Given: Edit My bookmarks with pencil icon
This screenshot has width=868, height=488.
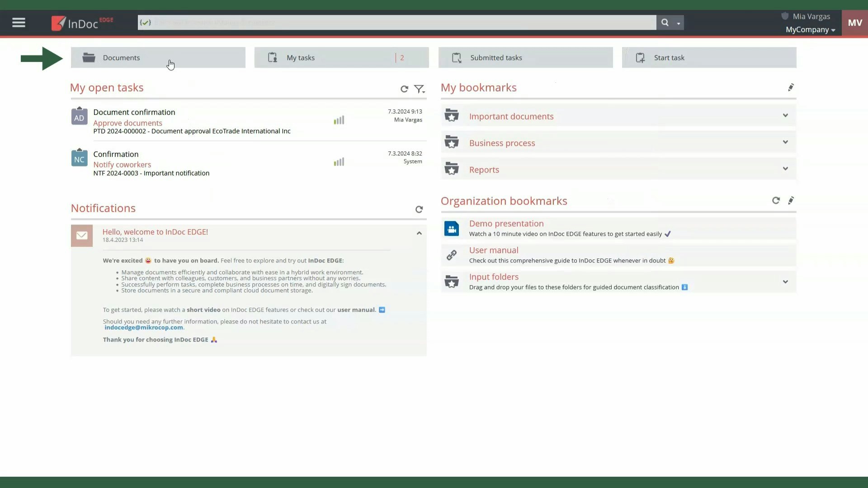Looking at the screenshot, I should (791, 88).
